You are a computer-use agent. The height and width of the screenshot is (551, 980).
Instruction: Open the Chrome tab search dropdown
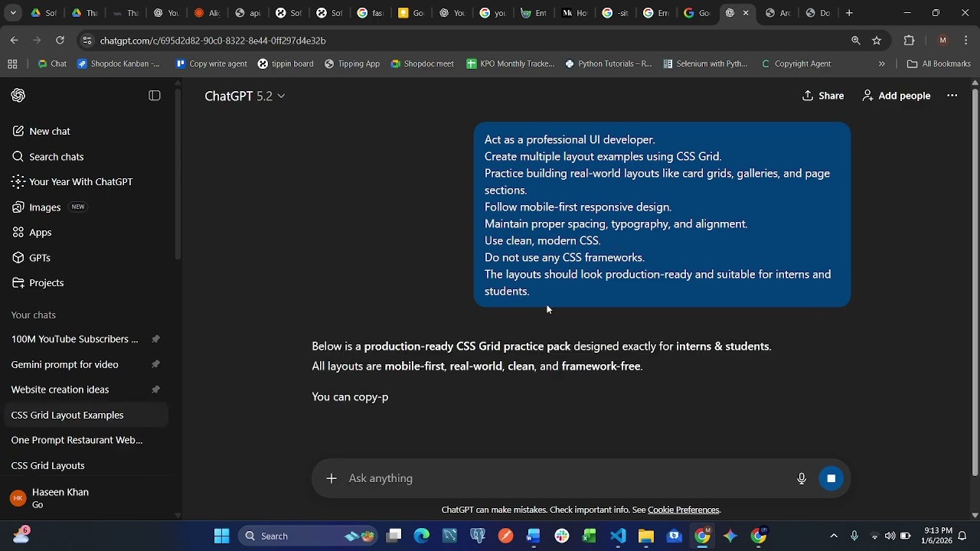coord(13,13)
